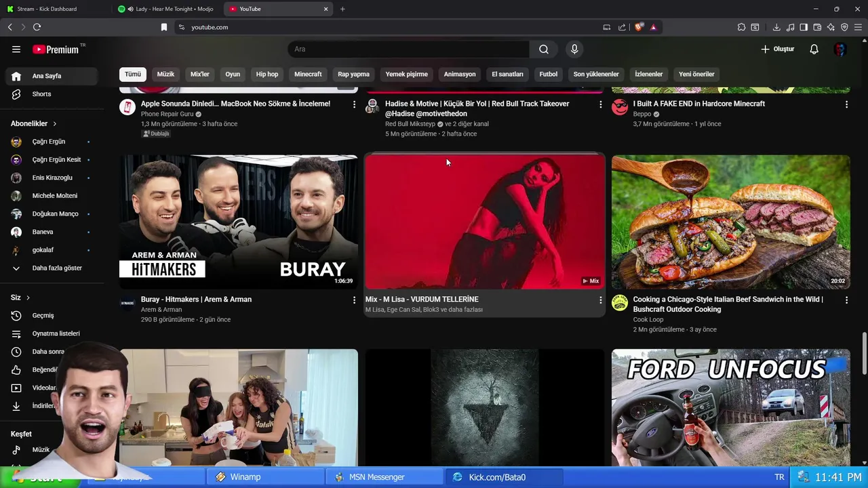Image resolution: width=868 pixels, height=488 pixels.
Task: Open browser extensions puzzle icon
Action: click(x=741, y=27)
